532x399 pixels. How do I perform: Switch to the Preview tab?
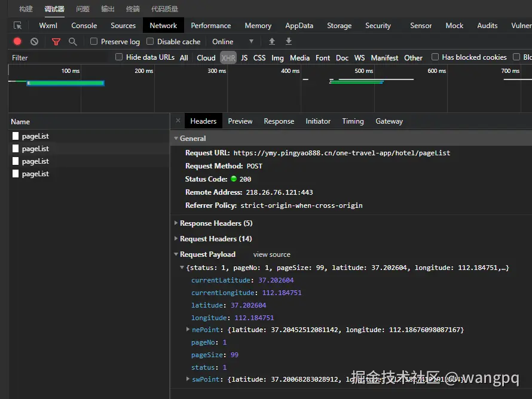pos(240,121)
